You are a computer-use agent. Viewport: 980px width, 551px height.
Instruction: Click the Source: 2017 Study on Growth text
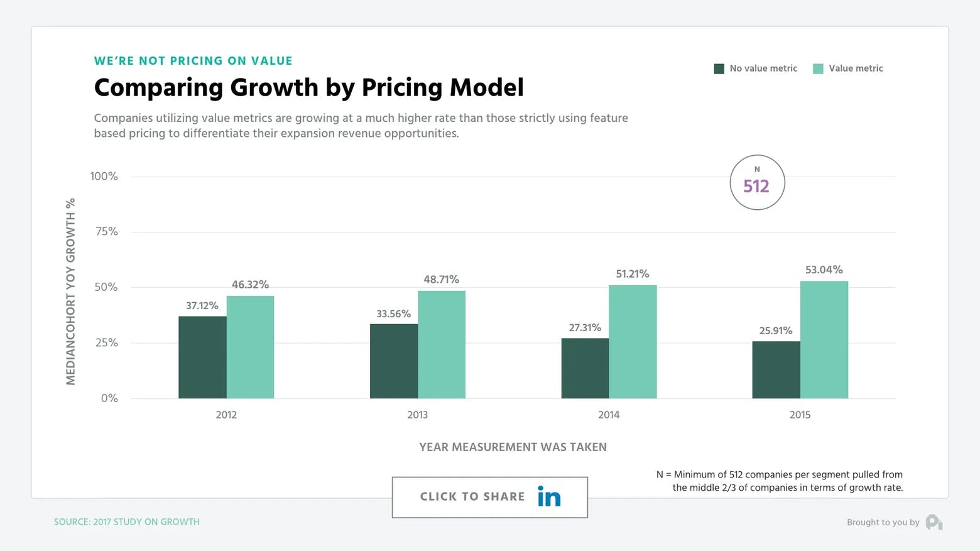(127, 522)
